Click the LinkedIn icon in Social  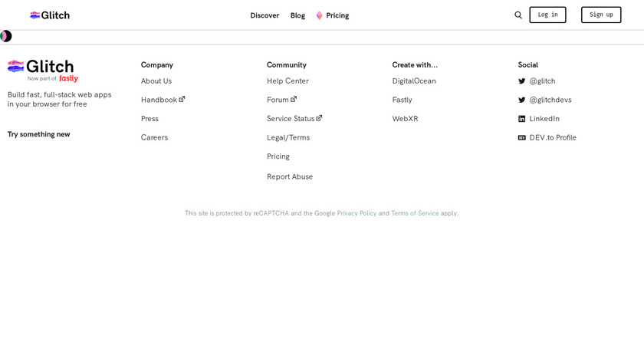[x=522, y=119]
